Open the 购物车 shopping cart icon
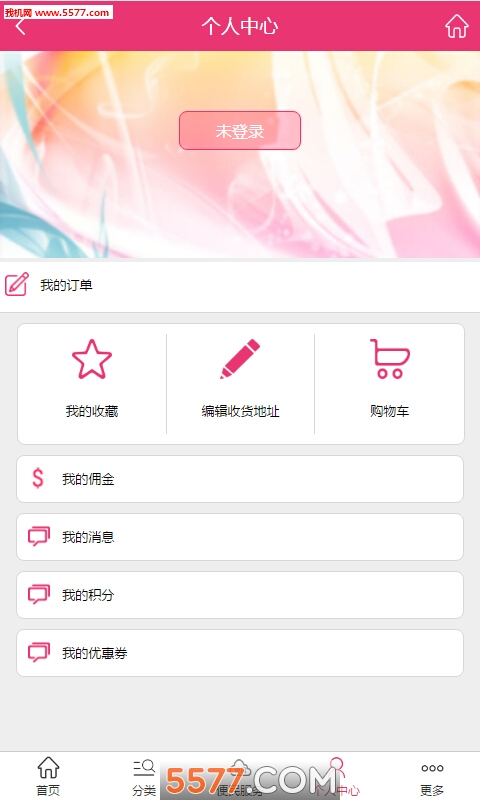 pyautogui.click(x=390, y=359)
